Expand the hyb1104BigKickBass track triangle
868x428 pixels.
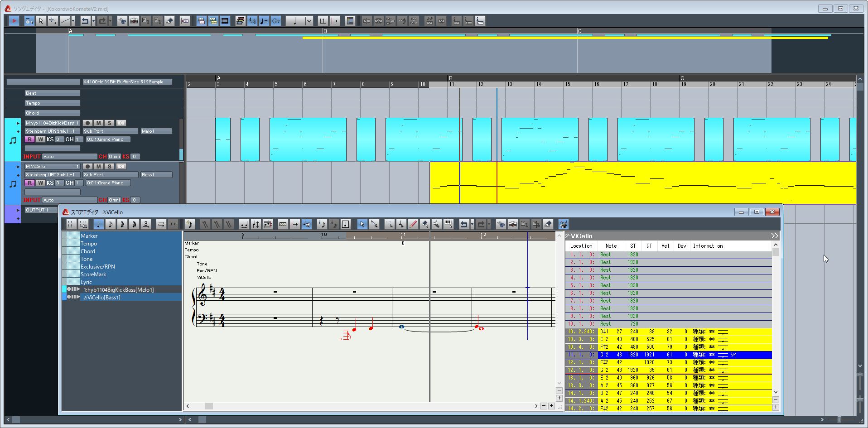(18, 123)
